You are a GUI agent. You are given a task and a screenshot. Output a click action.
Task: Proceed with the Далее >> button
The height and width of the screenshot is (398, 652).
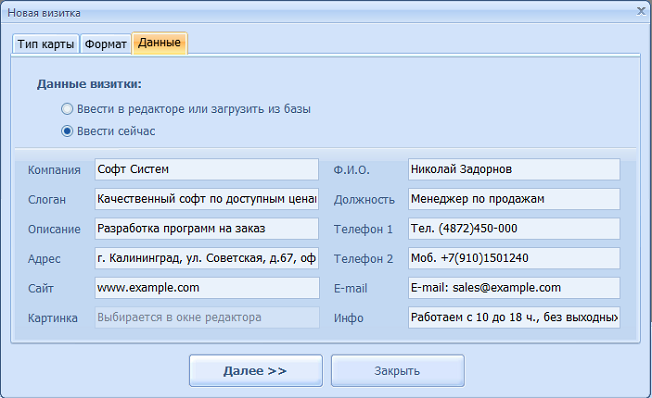(x=256, y=371)
